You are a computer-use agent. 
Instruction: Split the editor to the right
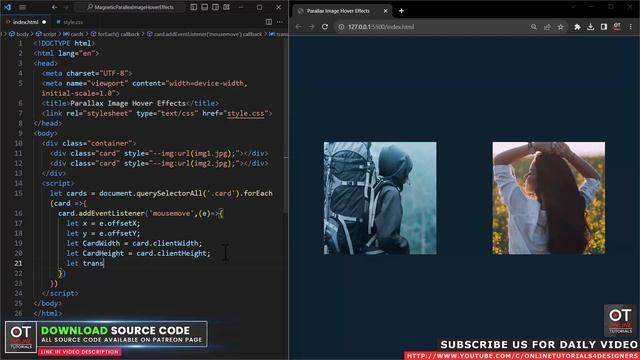269,22
